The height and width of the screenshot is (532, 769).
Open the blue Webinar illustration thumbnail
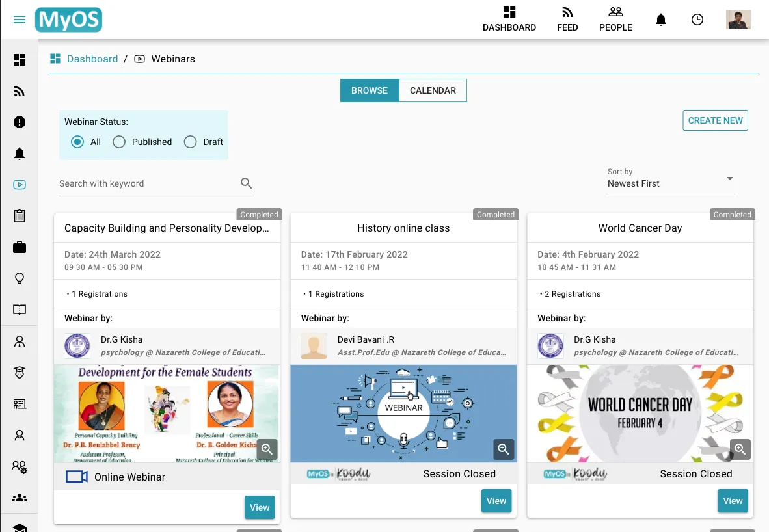403,414
